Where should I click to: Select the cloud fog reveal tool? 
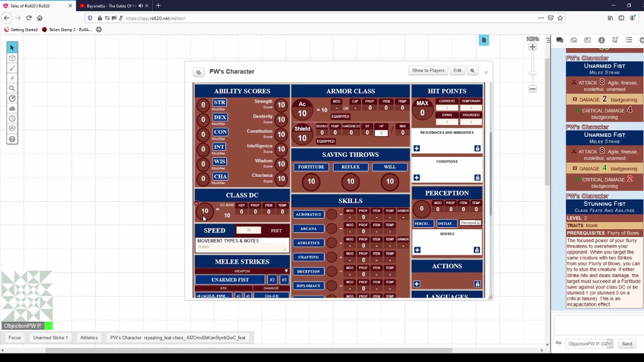tap(12, 108)
